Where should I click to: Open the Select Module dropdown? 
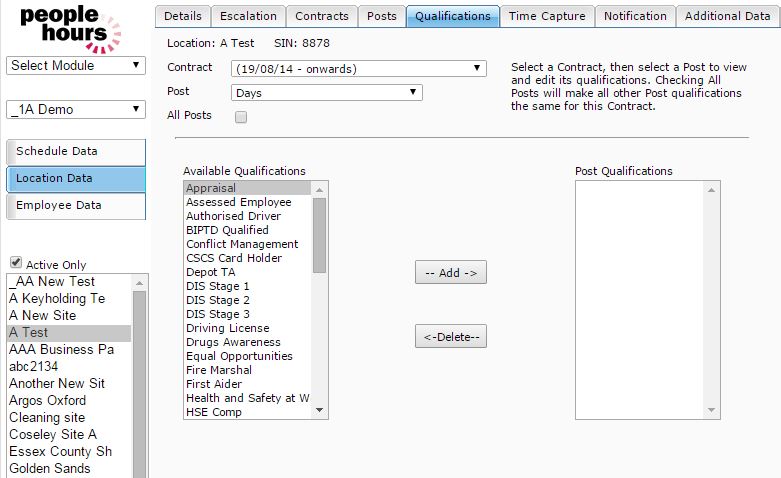pos(77,66)
